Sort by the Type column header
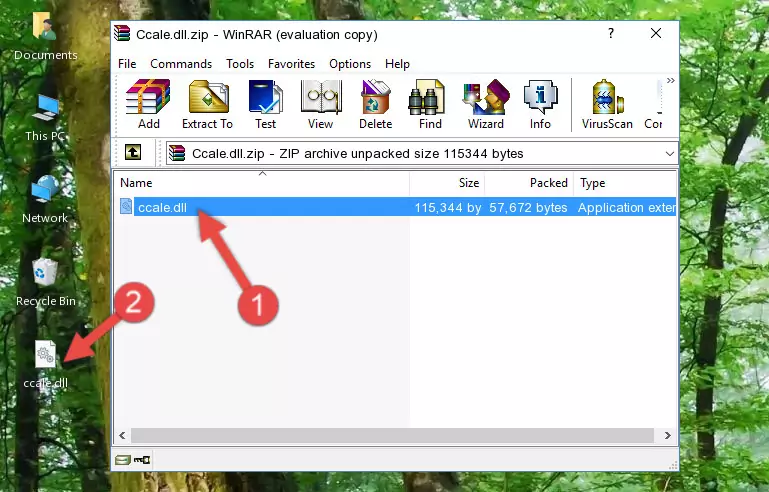Image resolution: width=769 pixels, height=492 pixels. [x=625, y=183]
